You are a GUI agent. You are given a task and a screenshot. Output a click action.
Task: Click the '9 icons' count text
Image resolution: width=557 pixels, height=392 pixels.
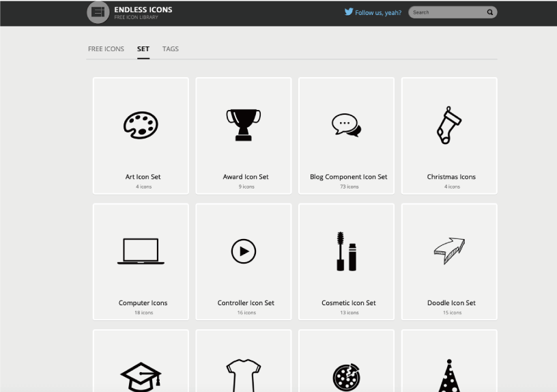coord(246,186)
